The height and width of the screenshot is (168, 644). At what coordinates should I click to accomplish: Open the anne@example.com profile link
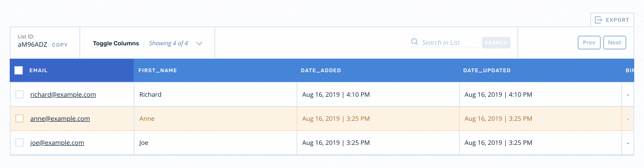point(60,118)
